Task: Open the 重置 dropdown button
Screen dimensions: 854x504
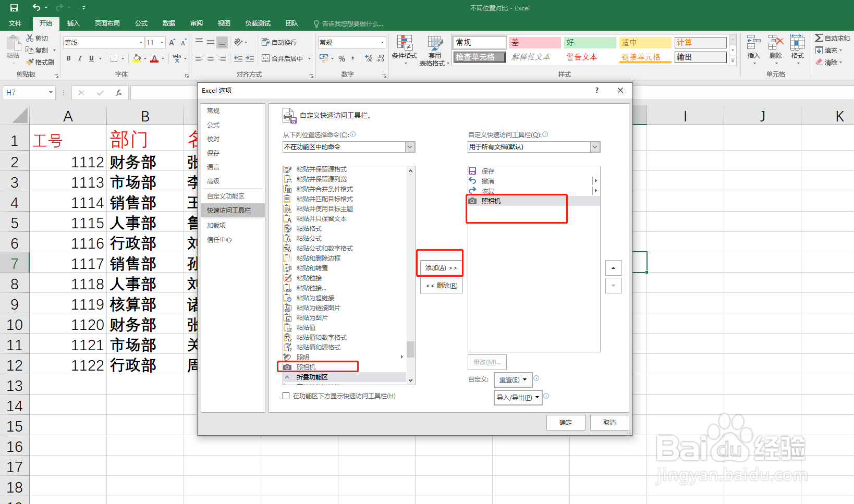Action: tap(513, 379)
